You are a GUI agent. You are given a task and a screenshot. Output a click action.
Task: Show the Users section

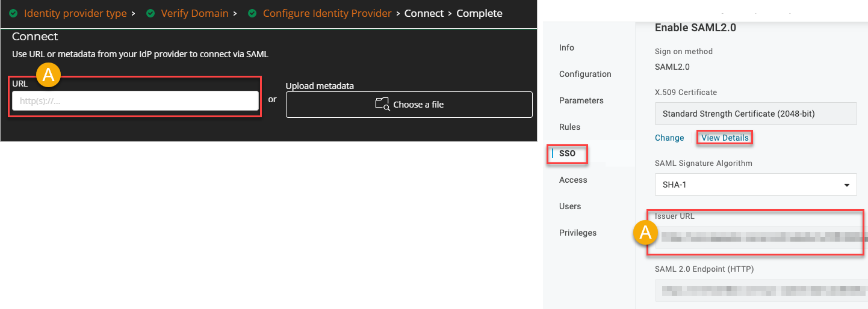569,206
